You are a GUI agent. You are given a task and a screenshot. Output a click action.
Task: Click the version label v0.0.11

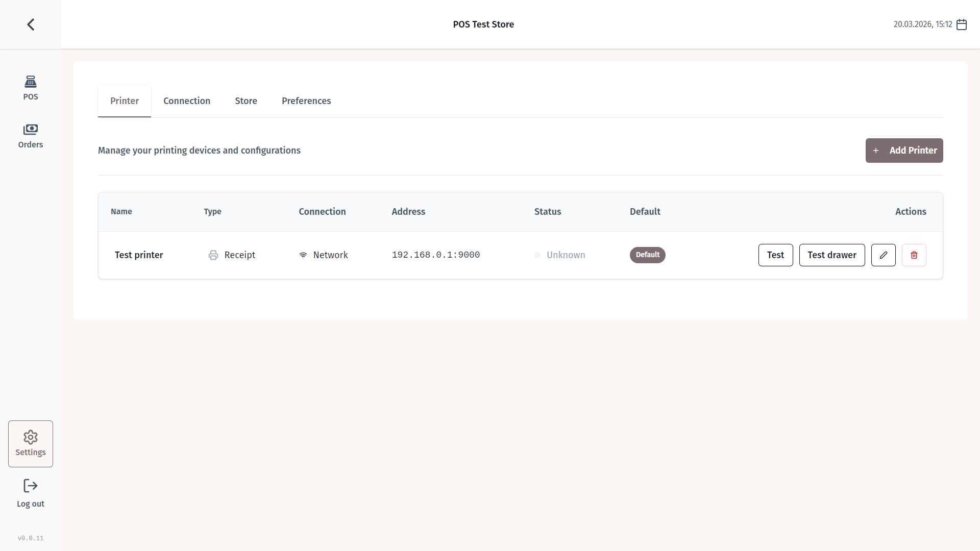[x=31, y=538]
